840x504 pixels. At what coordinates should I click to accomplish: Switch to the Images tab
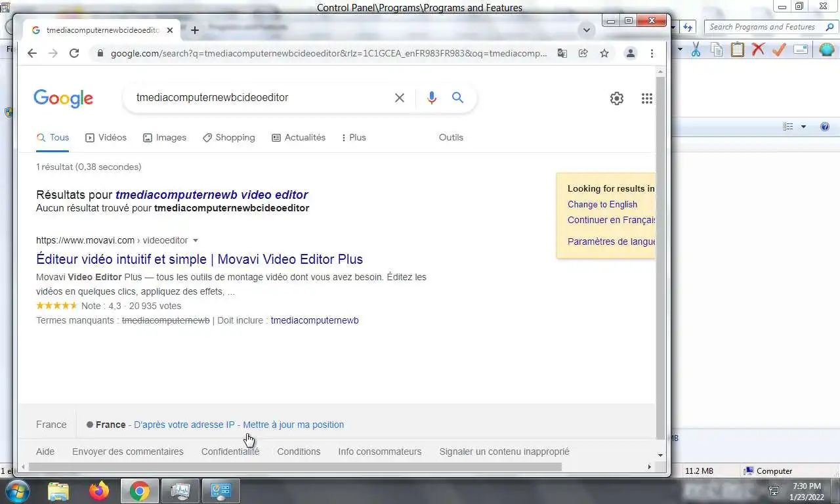coord(165,137)
